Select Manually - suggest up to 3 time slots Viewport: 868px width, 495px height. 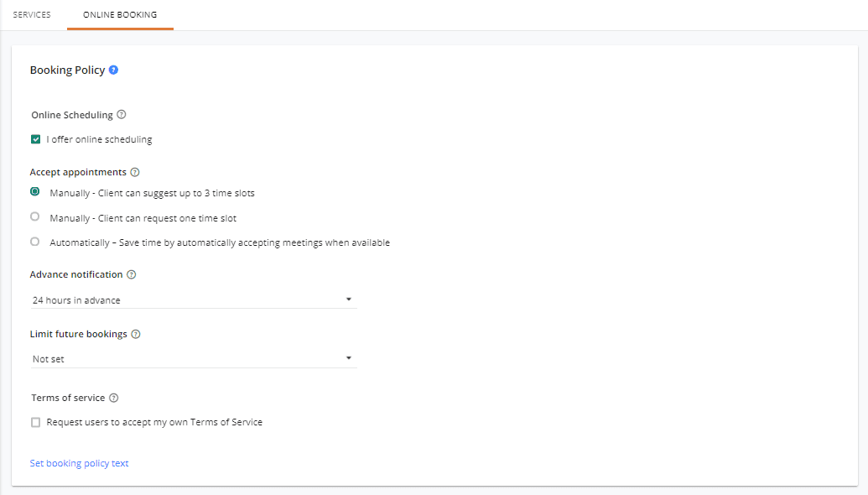click(35, 192)
